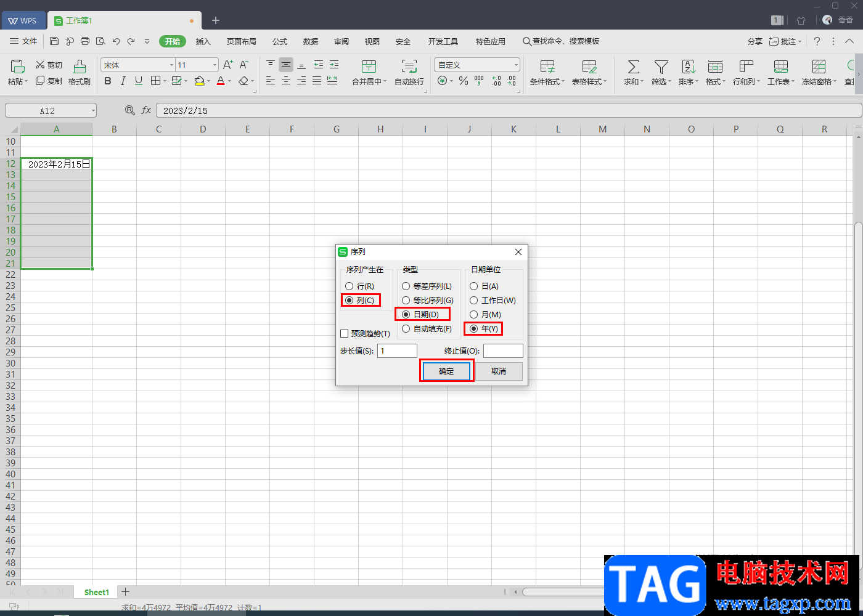Screen dimensions: 863x616
Task: Click the Redo arrow
Action: click(x=131, y=41)
